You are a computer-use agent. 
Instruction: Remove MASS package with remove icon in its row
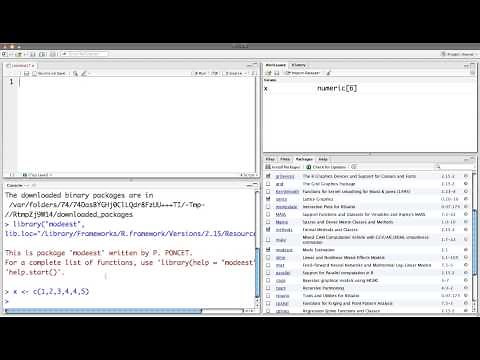(x=466, y=214)
